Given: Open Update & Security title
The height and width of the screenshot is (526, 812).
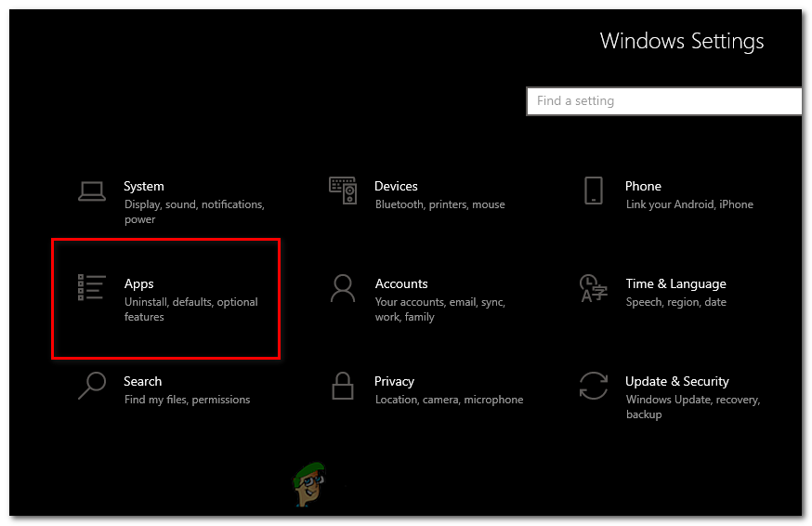Looking at the screenshot, I should click(677, 381).
